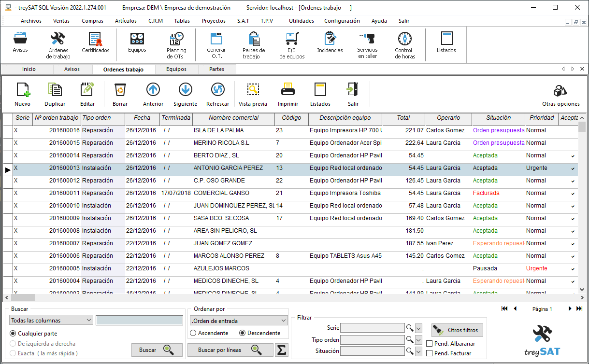Viewport: 589px width, 364px height.
Task: Expand the Situación filter dropdown arrow
Action: (419, 351)
